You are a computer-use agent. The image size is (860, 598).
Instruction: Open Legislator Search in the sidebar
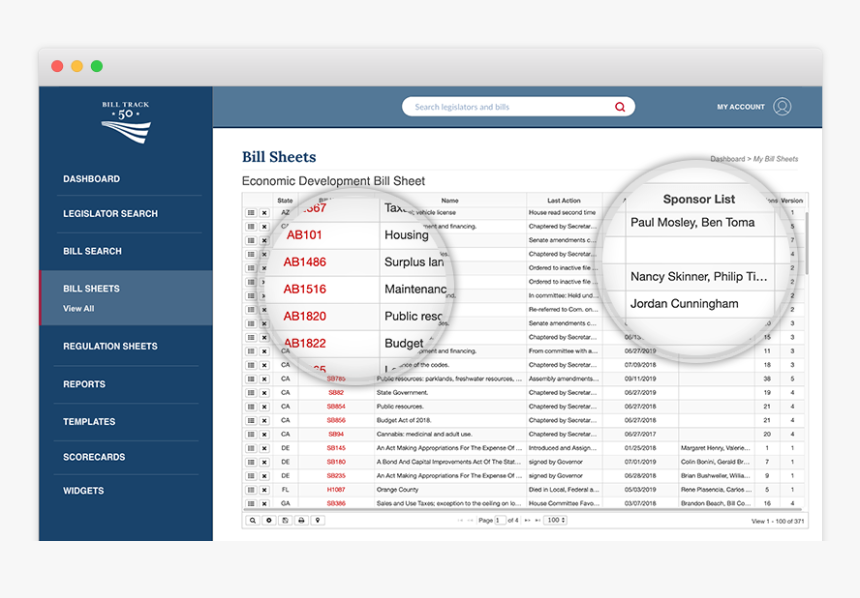pyautogui.click(x=110, y=213)
